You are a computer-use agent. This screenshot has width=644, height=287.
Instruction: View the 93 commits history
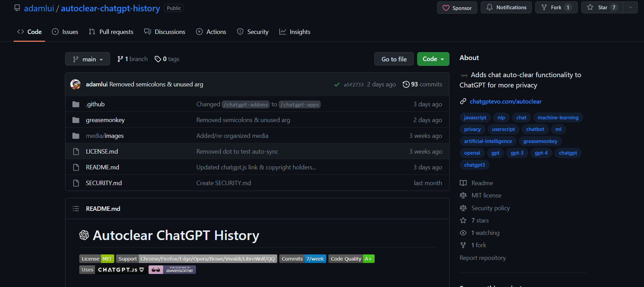[x=422, y=84]
